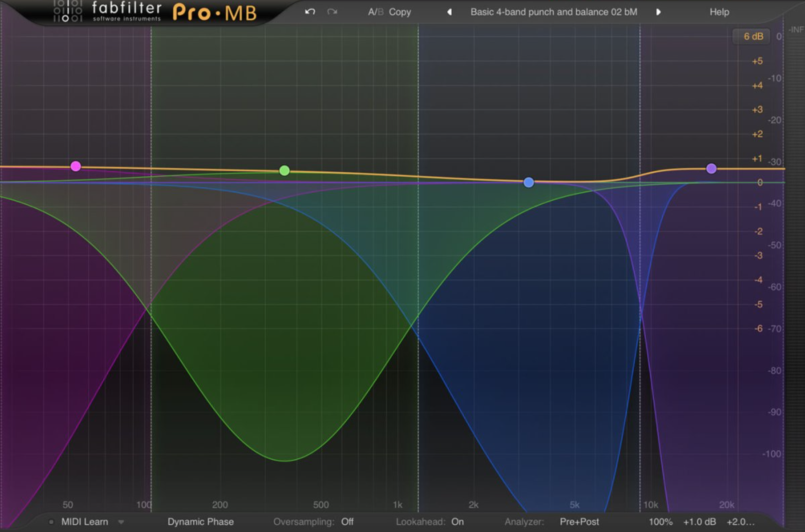
Task: Click the redo arrow icon
Action: tap(332, 12)
